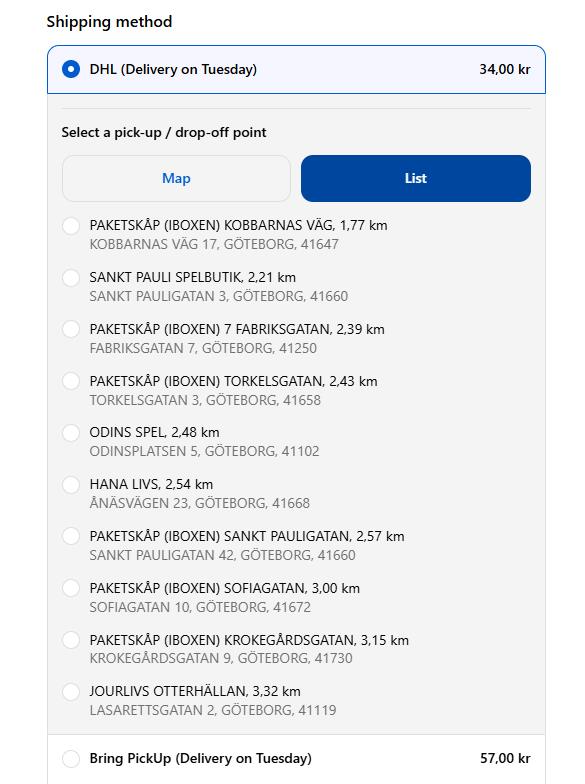The height and width of the screenshot is (784, 585).
Task: Click the DHL 34,00 kr price
Action: tap(504, 69)
